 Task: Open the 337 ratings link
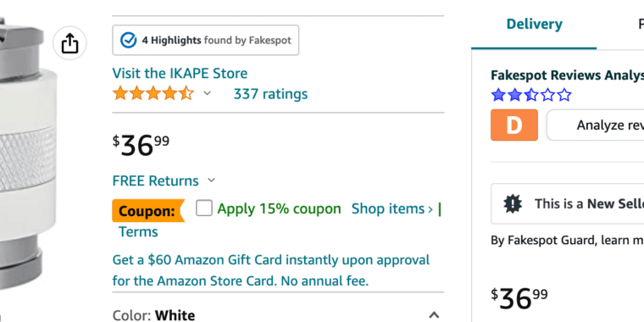coord(270,94)
